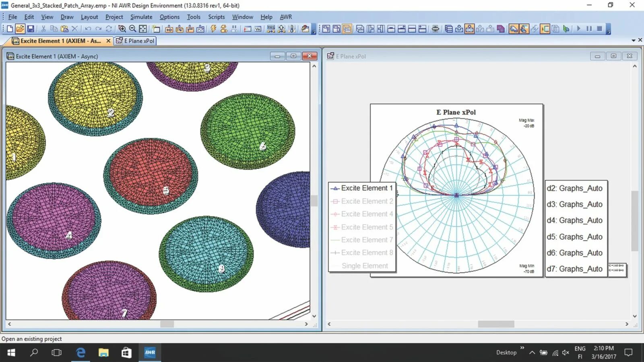
Task: Select the Zoom Out magnifier tool
Action: 132,29
